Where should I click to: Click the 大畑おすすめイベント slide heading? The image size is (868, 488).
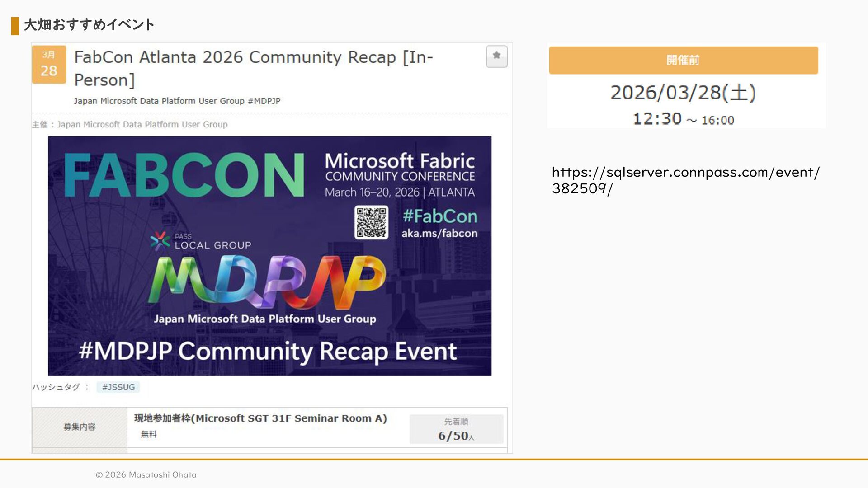coord(89,25)
